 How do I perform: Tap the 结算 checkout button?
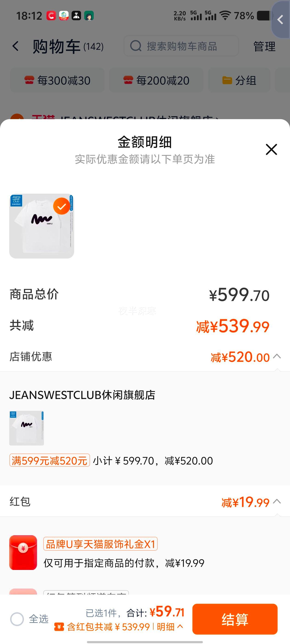pos(235,619)
